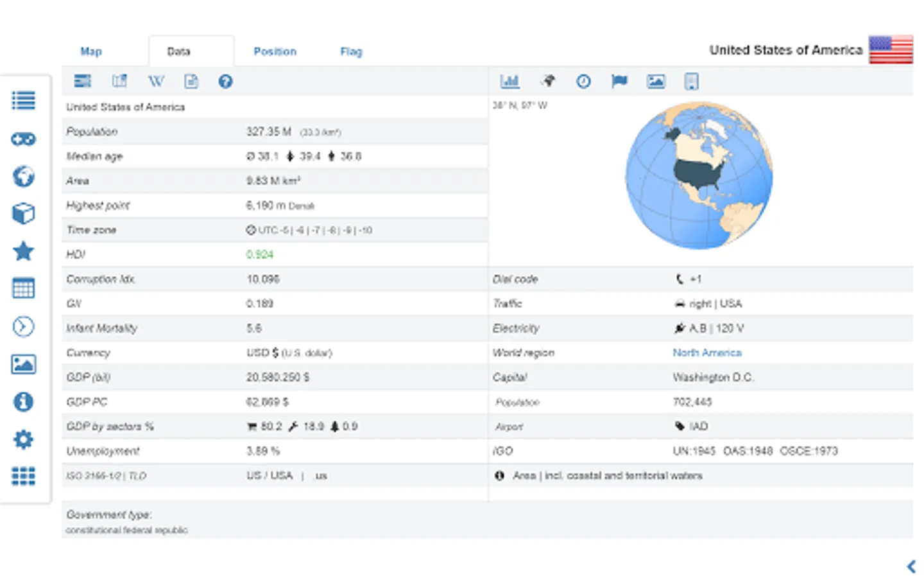Viewport: 924px width, 578px height.
Task: Open the Wikipedia W icon
Action: (156, 81)
